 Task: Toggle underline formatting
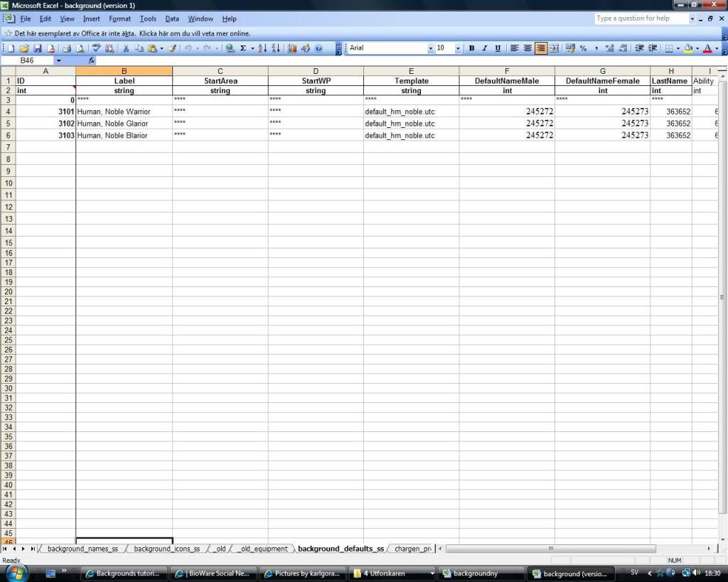point(498,48)
